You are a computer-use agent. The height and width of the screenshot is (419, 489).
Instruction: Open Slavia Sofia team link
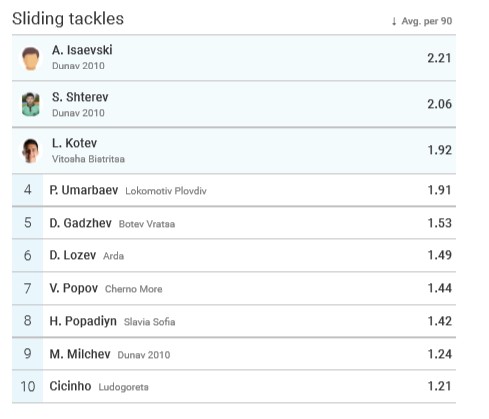pos(149,322)
